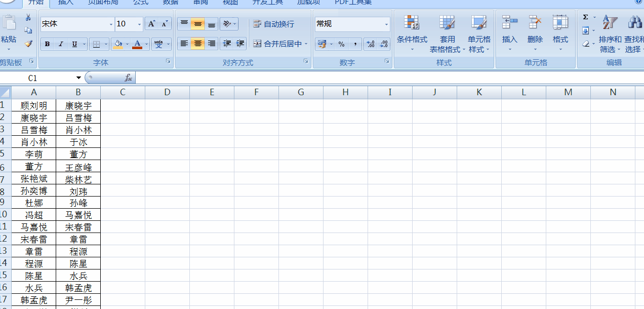Viewport: 644px width, 309px height.
Task: Toggle wrap text (自动换行)
Action: click(x=273, y=24)
